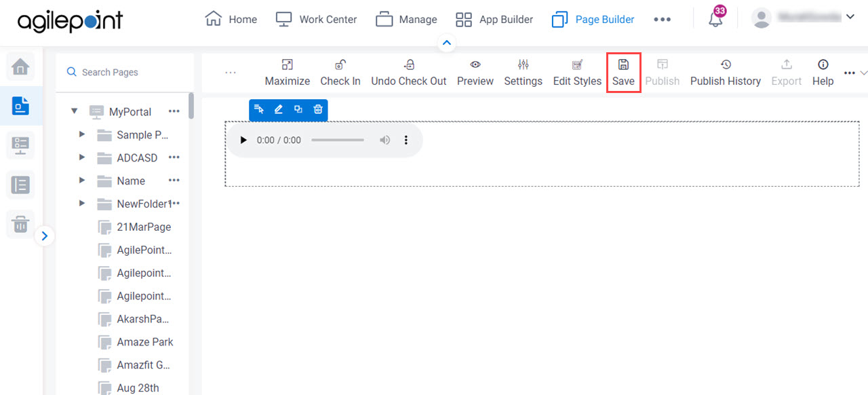
Task: Open more navigation items ellipsis
Action: pyautogui.click(x=662, y=20)
